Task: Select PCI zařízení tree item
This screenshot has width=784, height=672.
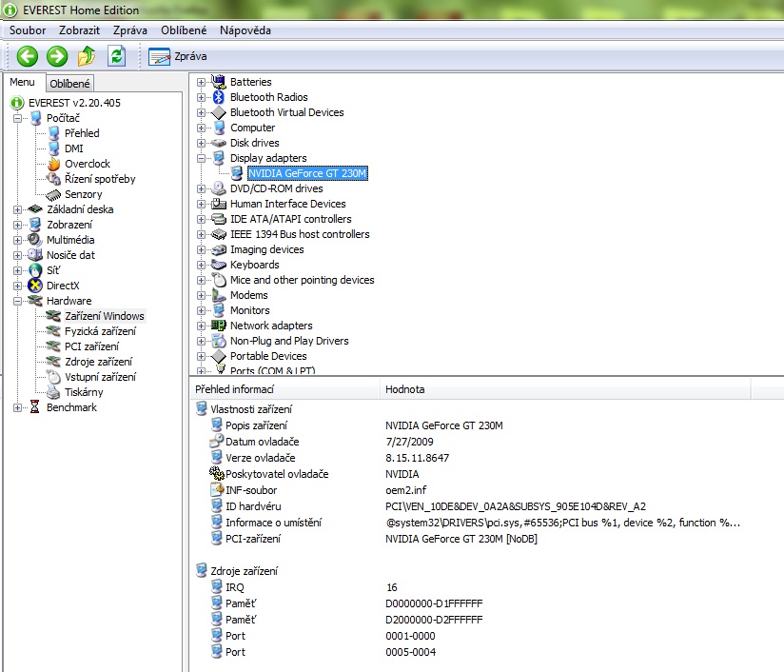Action: coord(92,346)
